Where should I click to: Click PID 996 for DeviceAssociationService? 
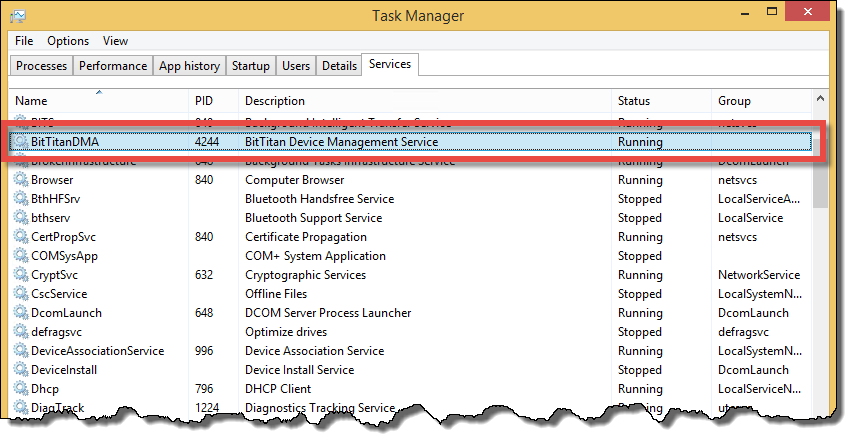[x=204, y=351]
